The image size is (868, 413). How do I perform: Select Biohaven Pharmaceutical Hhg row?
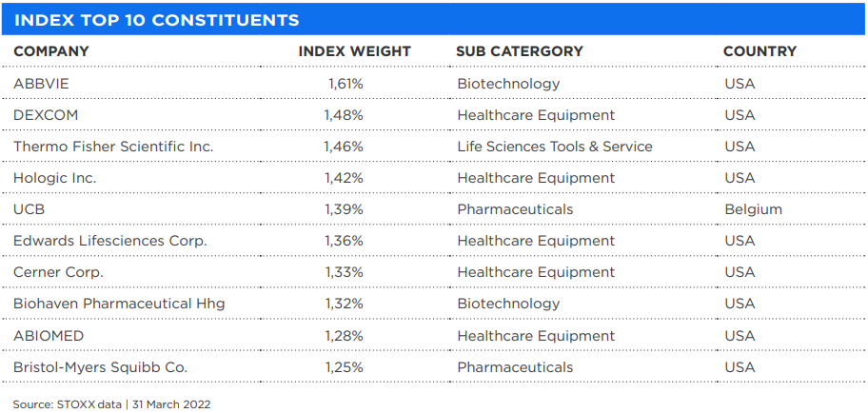click(119, 304)
